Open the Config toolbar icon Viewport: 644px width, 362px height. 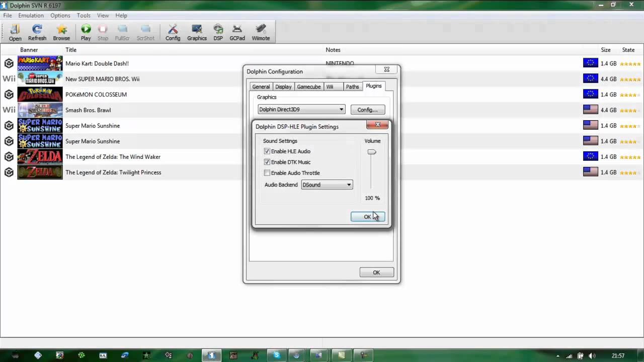173,32
